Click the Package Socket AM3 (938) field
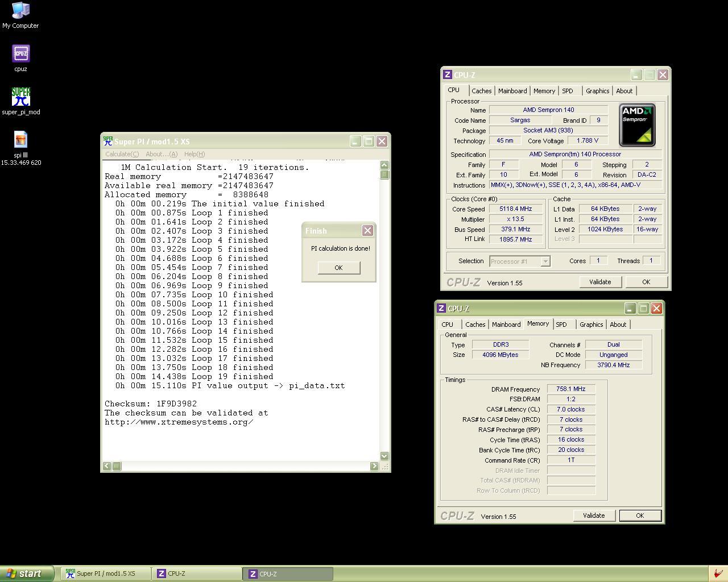This screenshot has width=728, height=582. click(x=549, y=130)
